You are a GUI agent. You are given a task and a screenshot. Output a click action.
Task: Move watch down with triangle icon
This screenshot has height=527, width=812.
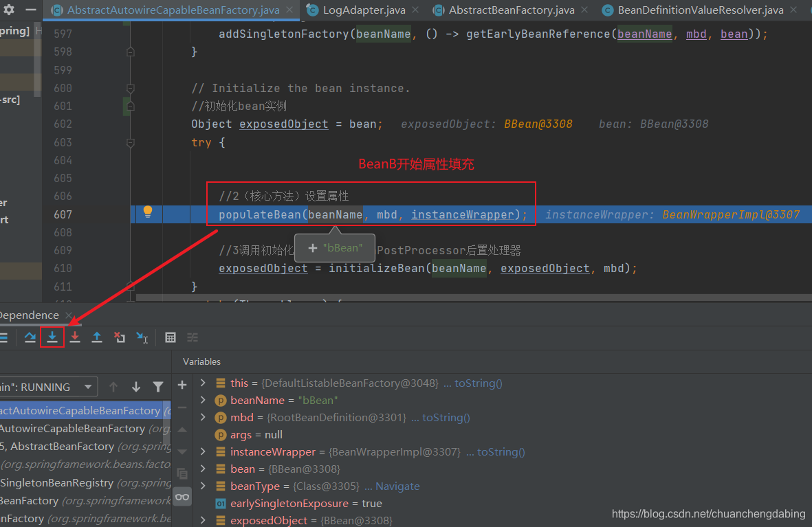click(x=182, y=451)
